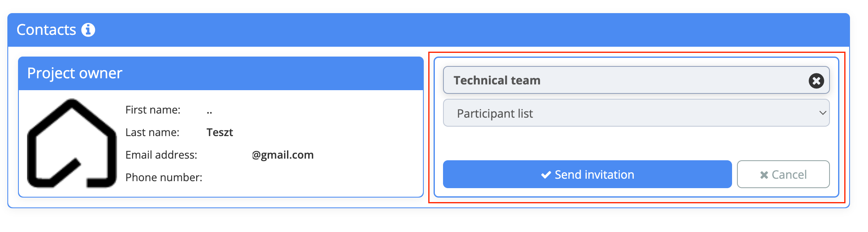
Task: Click the Project owner header
Action: pyautogui.click(x=221, y=73)
